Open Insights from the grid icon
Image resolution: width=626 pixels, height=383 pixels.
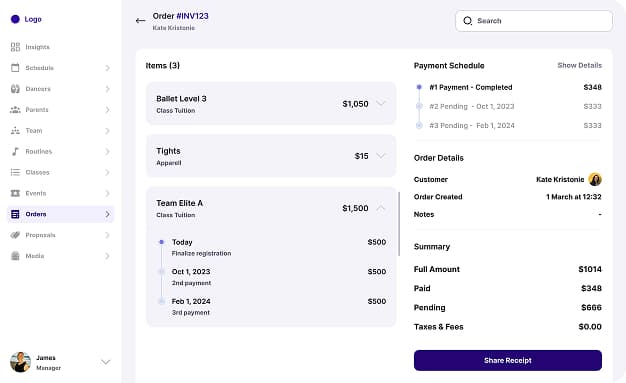(x=15, y=47)
